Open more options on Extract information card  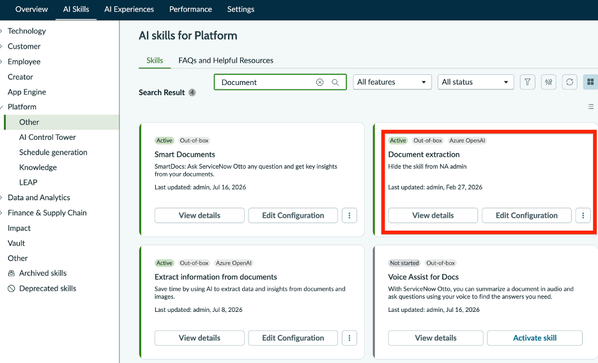pos(349,338)
